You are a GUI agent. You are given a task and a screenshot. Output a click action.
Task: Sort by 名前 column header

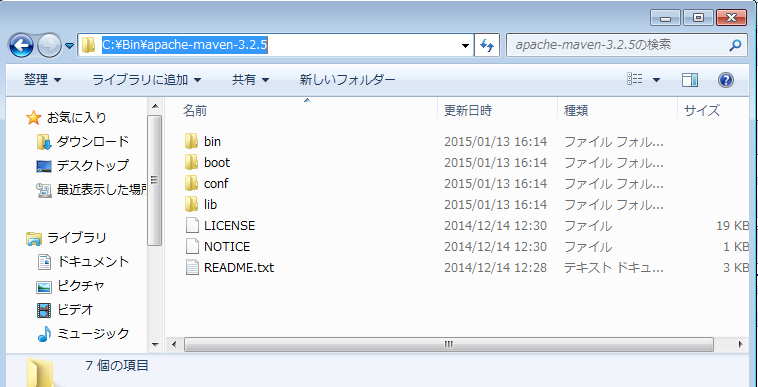195,111
